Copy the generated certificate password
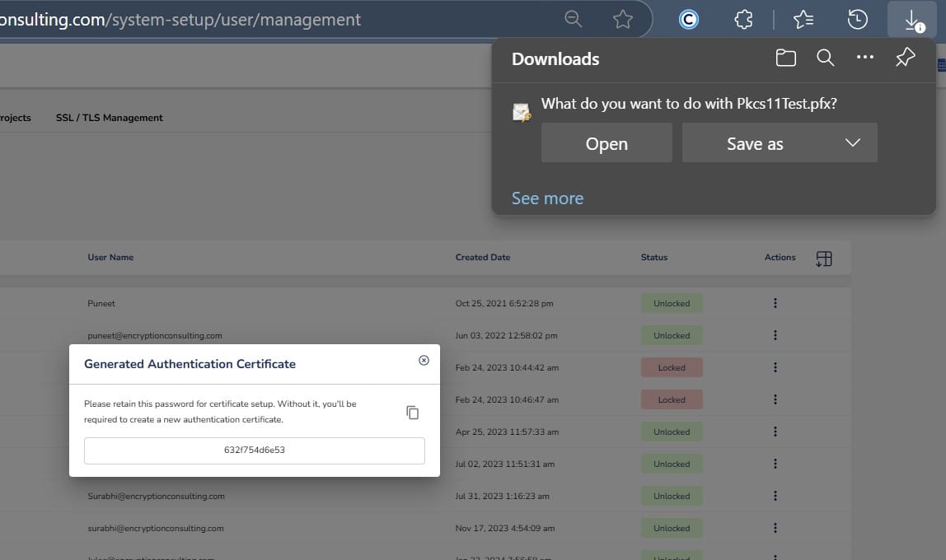Image resolution: width=946 pixels, height=560 pixels. tap(413, 413)
